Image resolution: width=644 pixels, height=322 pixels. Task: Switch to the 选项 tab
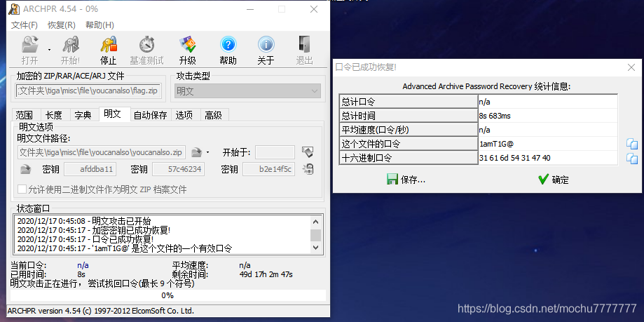(x=184, y=115)
